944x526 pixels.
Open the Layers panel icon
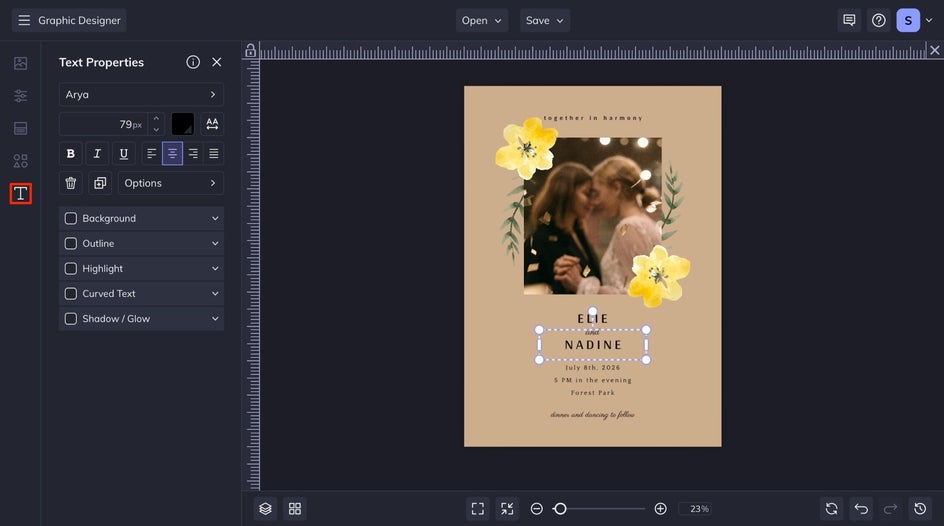266,509
